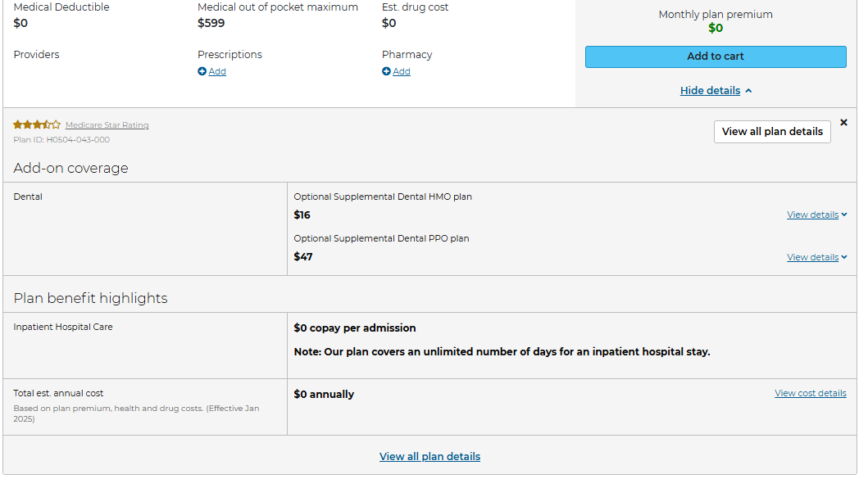Open View cost details link

coord(811,393)
